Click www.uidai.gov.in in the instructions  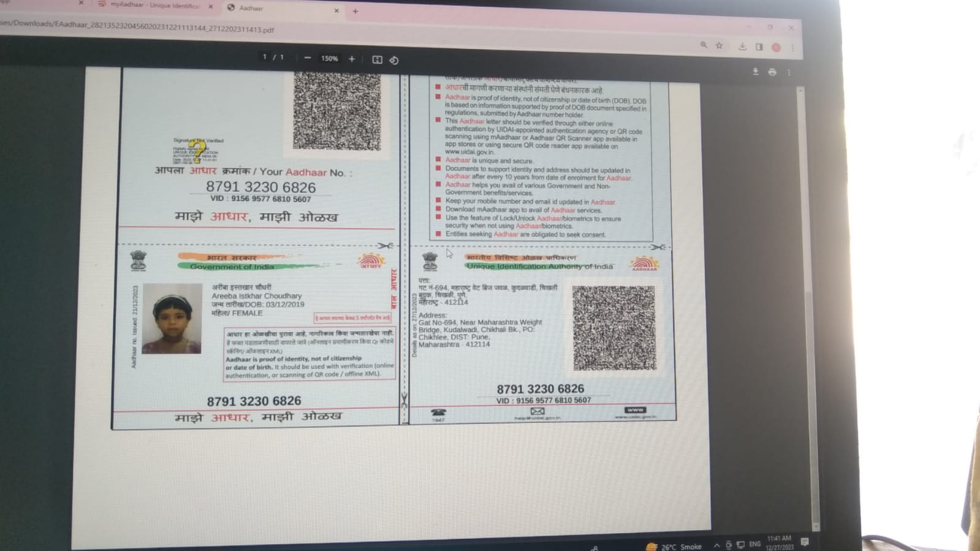(469, 152)
